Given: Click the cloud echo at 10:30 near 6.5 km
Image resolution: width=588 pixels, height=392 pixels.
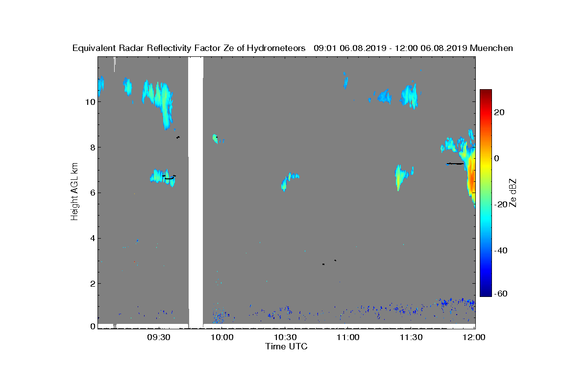Looking at the screenshot, I should (x=289, y=181).
